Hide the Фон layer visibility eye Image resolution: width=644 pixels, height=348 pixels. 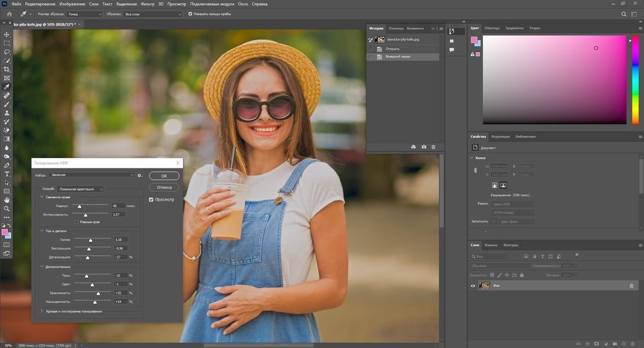pos(473,286)
